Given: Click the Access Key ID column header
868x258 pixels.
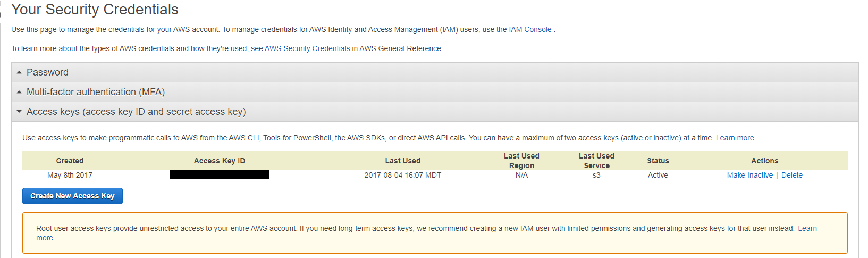Looking at the screenshot, I should tap(219, 161).
